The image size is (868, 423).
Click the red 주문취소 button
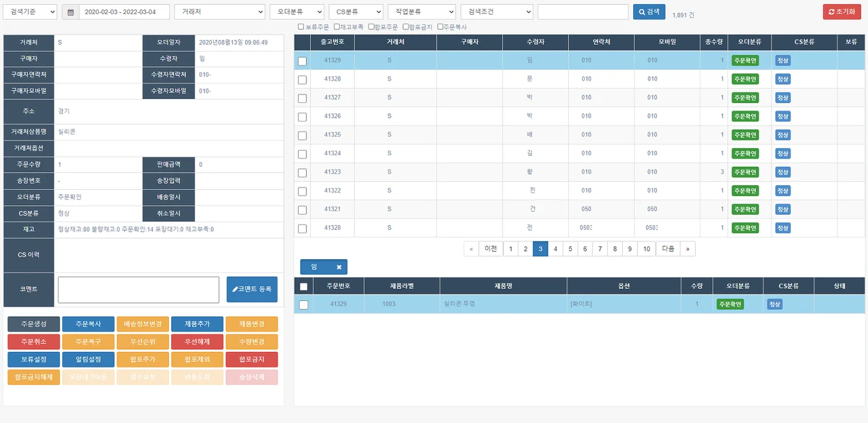pos(33,342)
